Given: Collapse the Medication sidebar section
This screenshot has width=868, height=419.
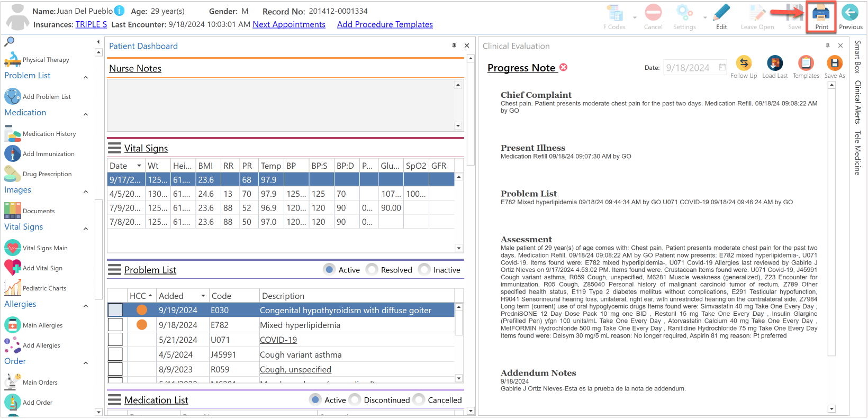Looking at the screenshot, I should tap(86, 114).
